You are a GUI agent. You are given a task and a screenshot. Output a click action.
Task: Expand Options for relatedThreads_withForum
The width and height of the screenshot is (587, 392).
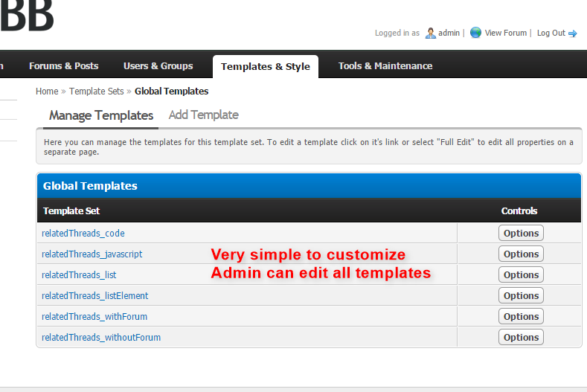[x=521, y=316]
